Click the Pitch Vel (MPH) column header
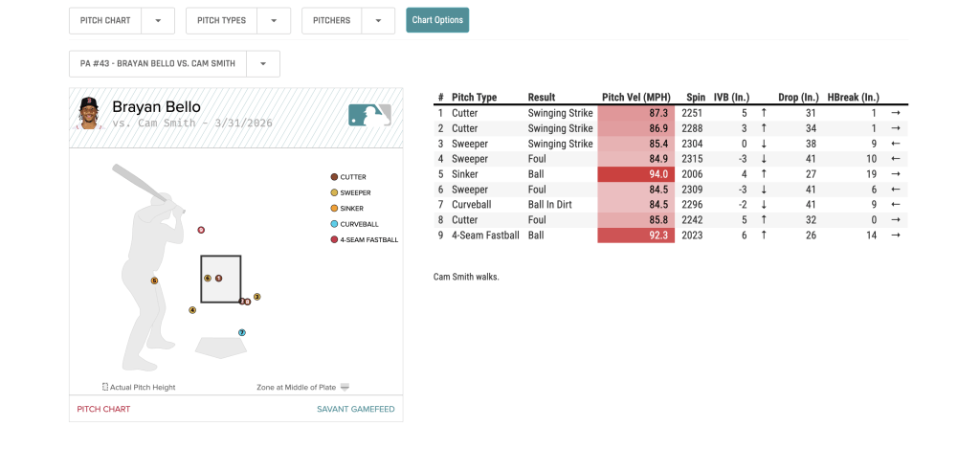Image resolution: width=980 pixels, height=449 pixels. click(x=635, y=97)
